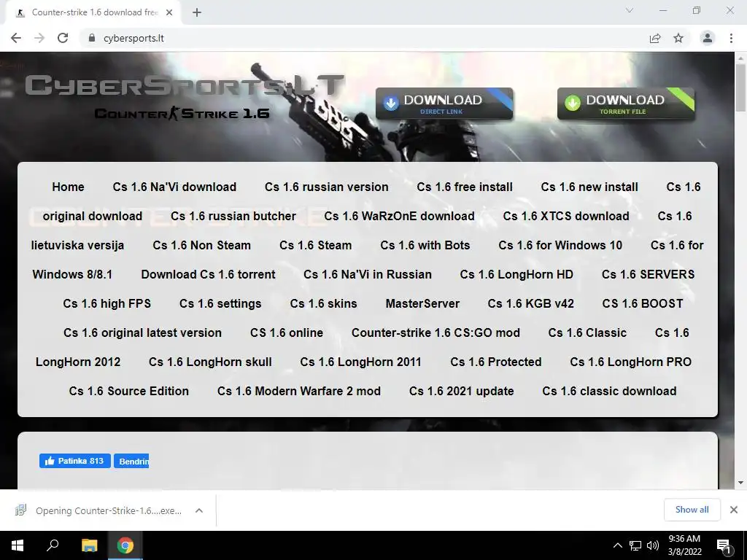The width and height of the screenshot is (747, 560).
Task: Open Cs 1.6 classic download link
Action: tap(609, 391)
